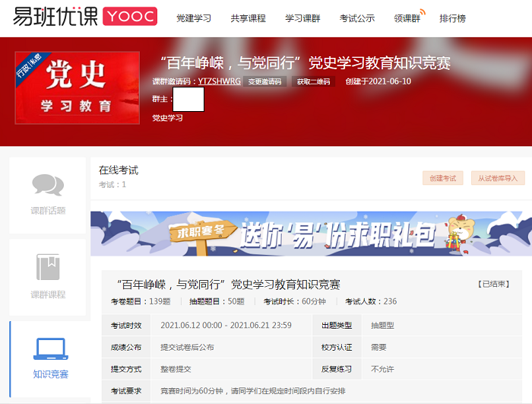Image resolution: width=532 pixels, height=404 pixels.
Task: Open 课群课程 book icon
Action: [47, 267]
